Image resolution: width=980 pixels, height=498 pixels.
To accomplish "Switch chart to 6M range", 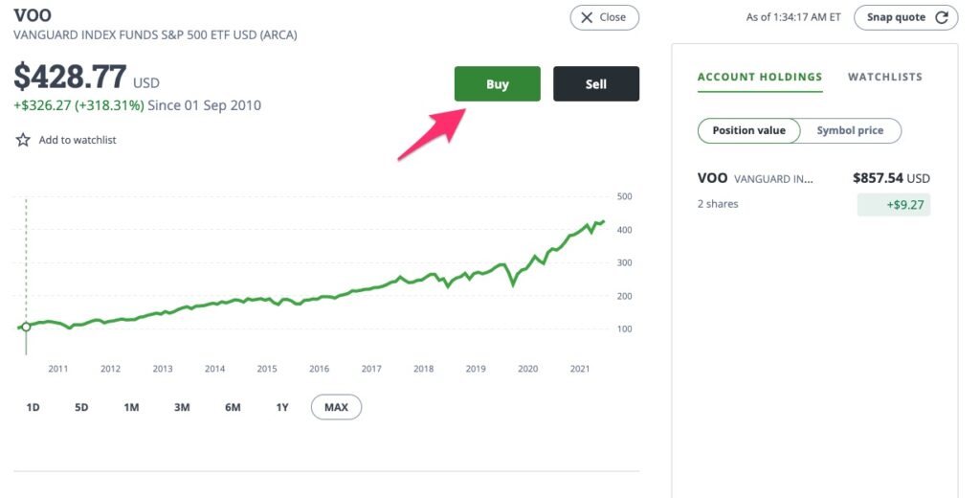I will point(233,407).
